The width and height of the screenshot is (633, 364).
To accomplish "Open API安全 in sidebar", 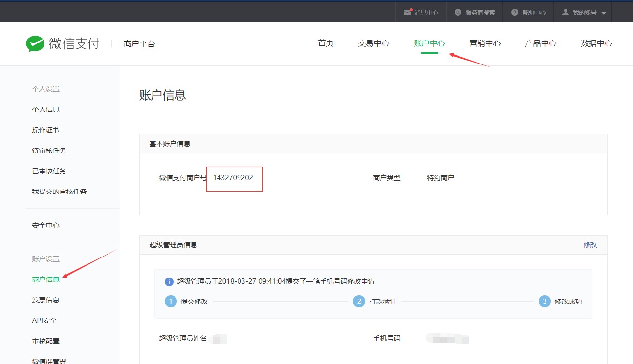I will (44, 321).
